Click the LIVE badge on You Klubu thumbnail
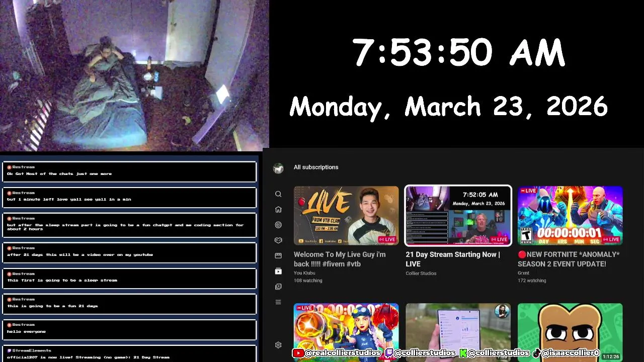The image size is (644, 362). [387, 239]
